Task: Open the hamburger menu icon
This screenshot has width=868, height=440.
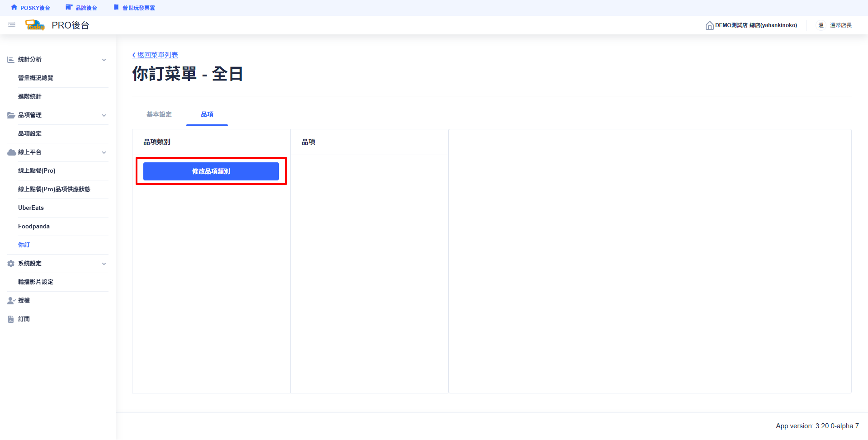Action: coord(12,25)
